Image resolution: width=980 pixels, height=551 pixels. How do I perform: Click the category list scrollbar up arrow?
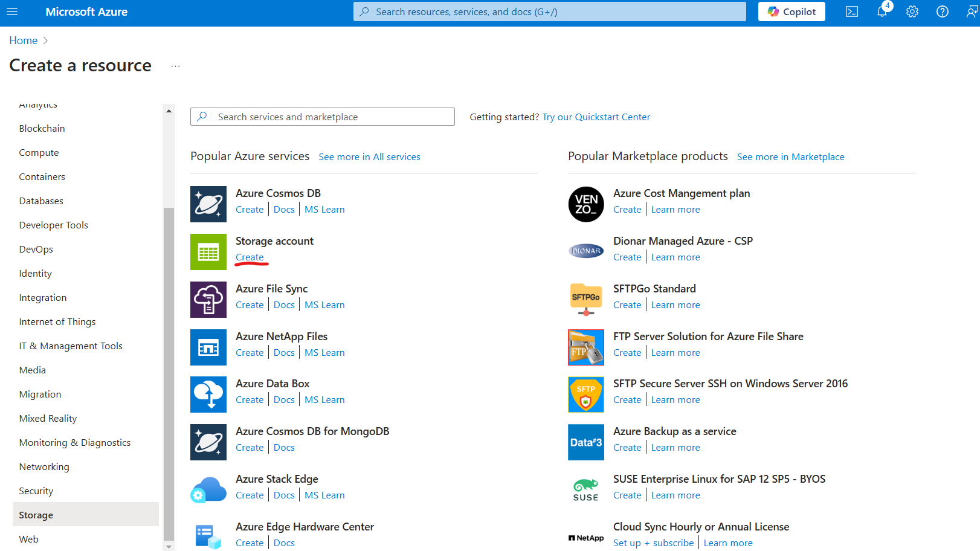(169, 111)
